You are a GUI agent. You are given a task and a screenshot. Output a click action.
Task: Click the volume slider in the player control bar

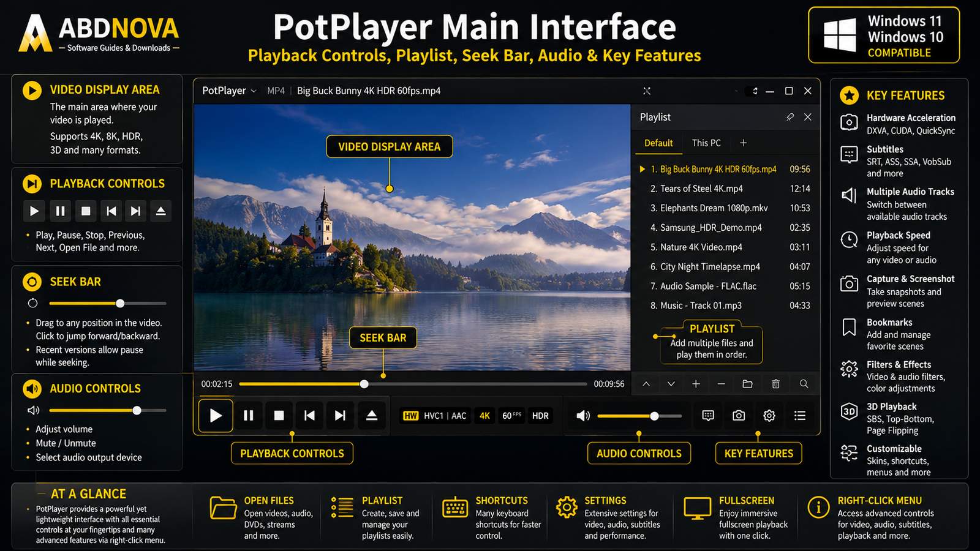(x=639, y=416)
